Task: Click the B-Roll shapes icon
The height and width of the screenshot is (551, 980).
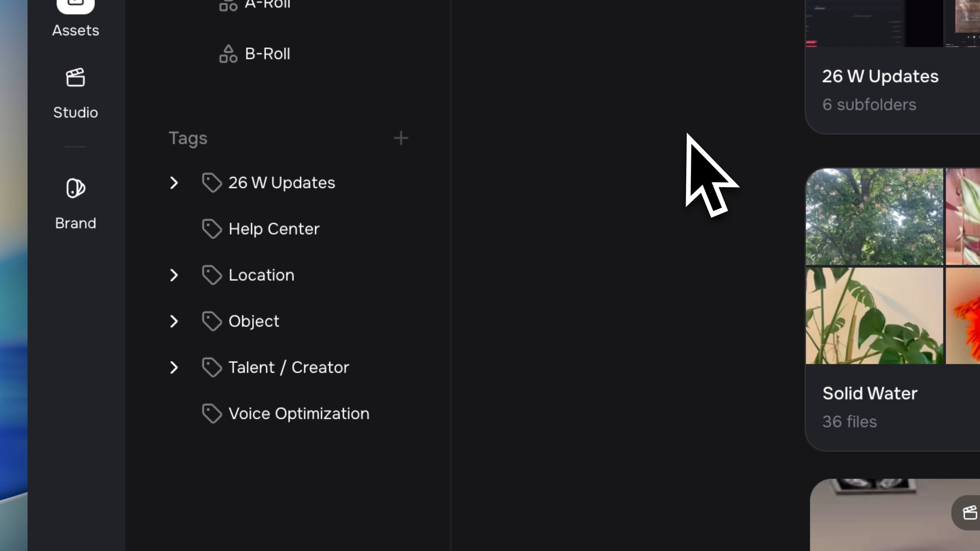Action: point(228,54)
